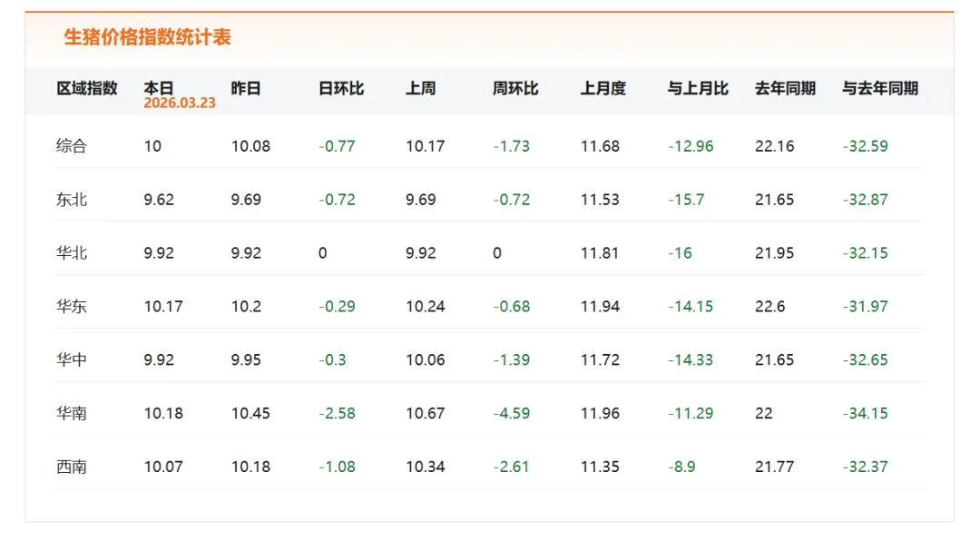
Task: Select the 华东 row label
Action: tap(72, 307)
